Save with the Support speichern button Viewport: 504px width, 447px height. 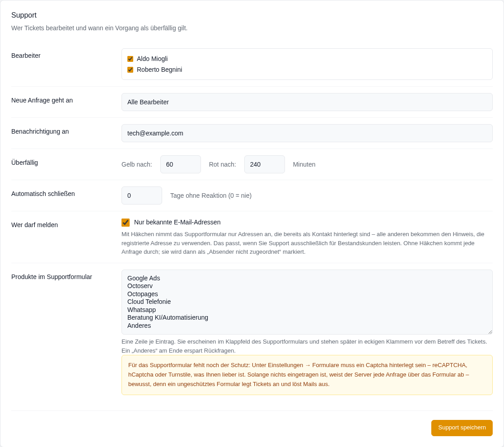pos(462,428)
